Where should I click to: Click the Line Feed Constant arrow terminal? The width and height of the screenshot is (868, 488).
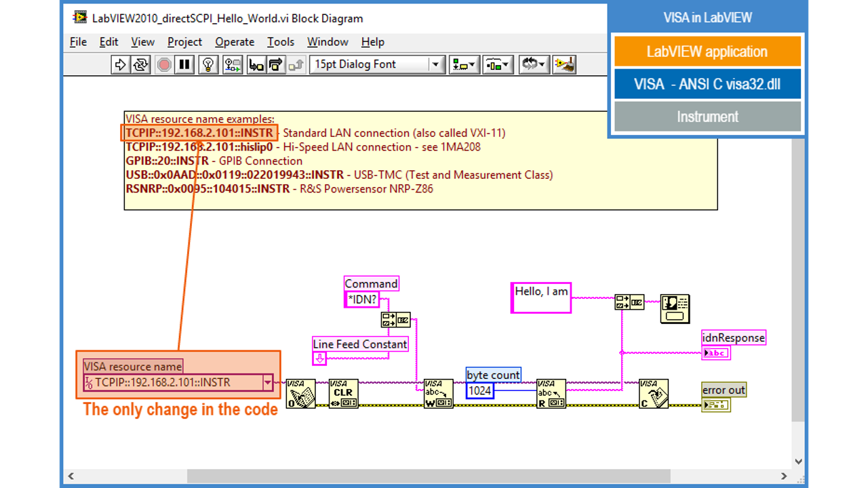[319, 359]
